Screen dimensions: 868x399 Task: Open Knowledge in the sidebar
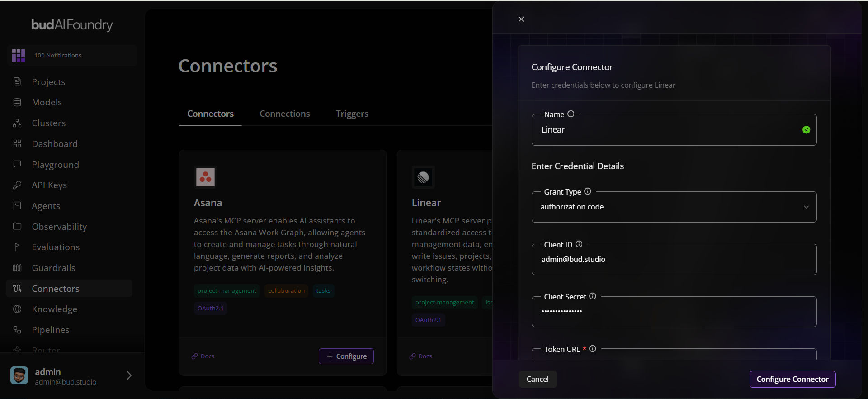point(69,309)
